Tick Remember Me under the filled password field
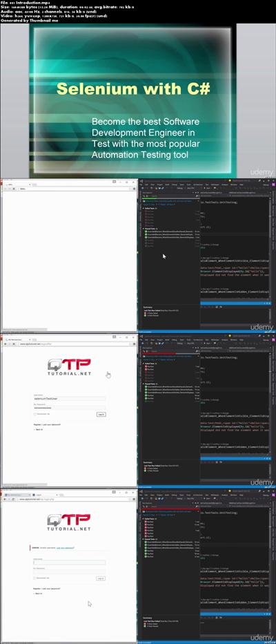The height and width of the screenshot is (644, 276). [x=34, y=414]
